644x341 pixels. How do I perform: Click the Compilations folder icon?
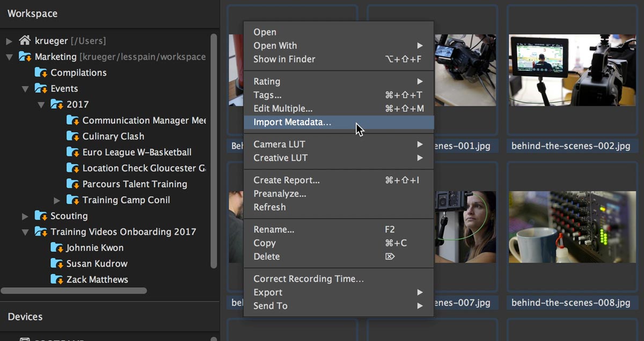(41, 72)
